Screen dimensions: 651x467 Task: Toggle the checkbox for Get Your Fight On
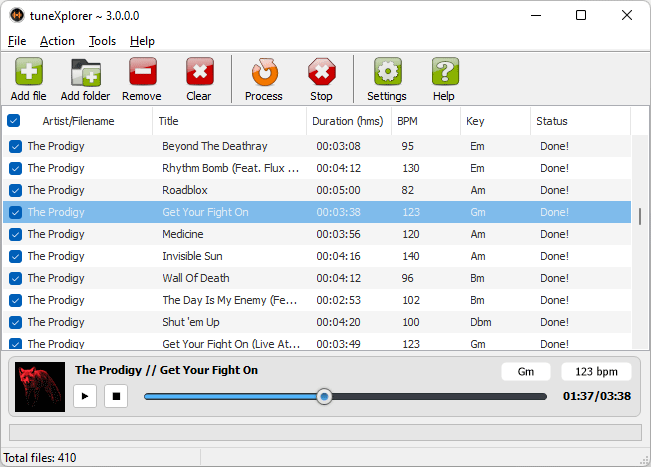point(15,212)
